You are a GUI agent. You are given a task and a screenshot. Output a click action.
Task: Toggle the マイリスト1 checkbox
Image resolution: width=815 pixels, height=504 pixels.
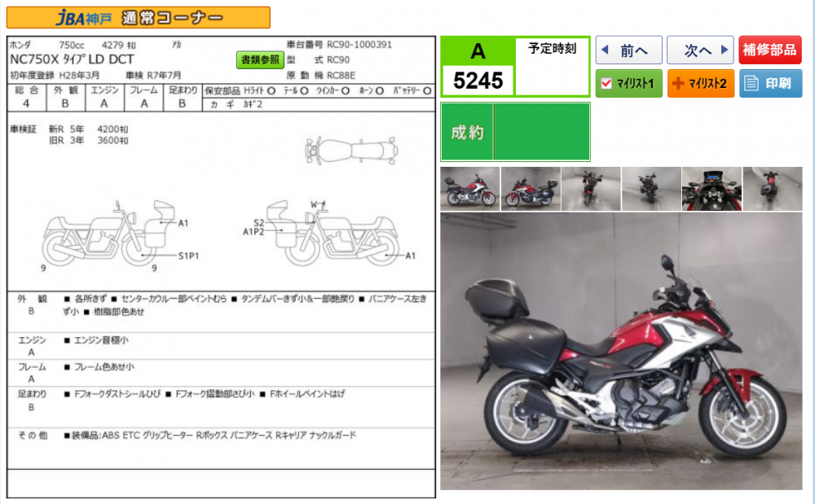click(x=606, y=83)
